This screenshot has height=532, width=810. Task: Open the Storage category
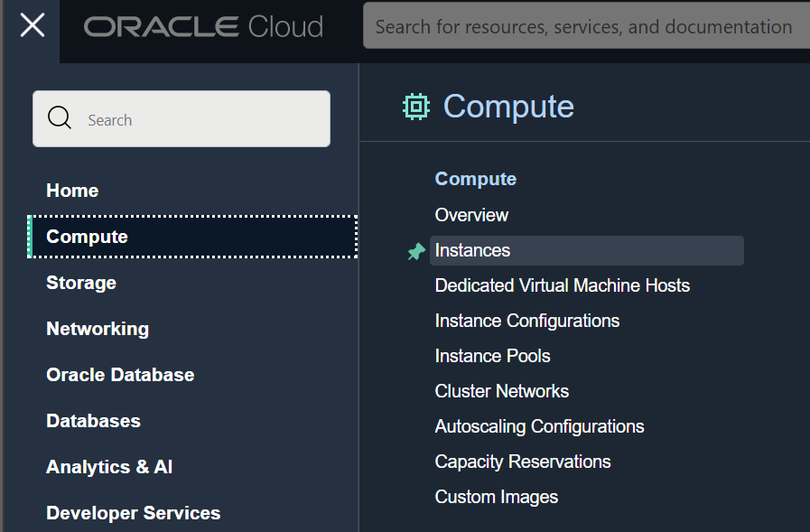(x=81, y=283)
